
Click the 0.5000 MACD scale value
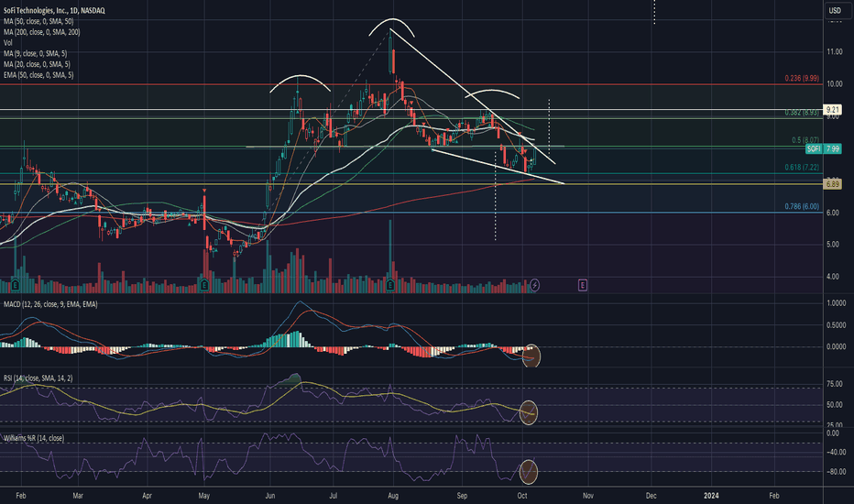[x=836, y=325]
